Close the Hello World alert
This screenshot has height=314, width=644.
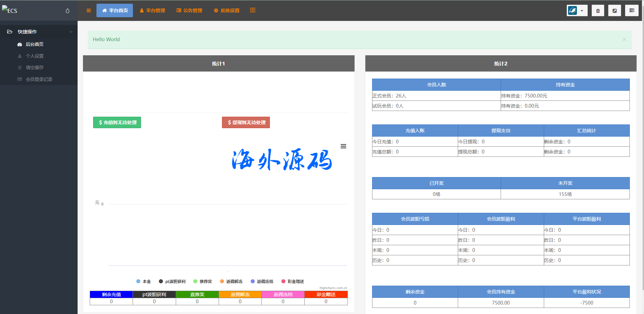tap(624, 39)
